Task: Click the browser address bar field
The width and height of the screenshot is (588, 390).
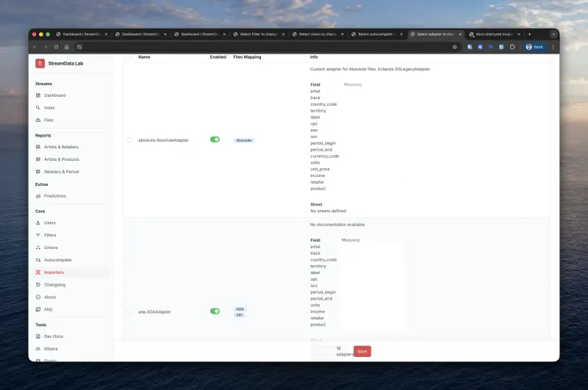Action: click(x=266, y=47)
